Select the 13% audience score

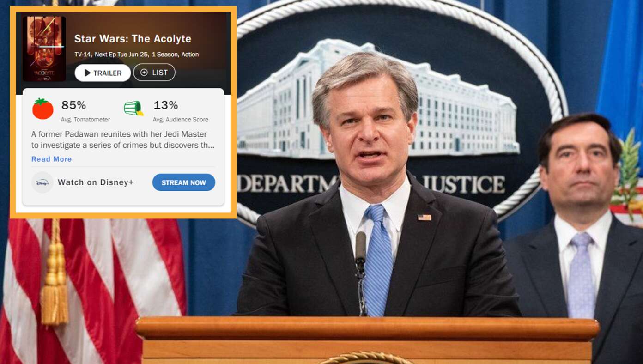coord(165,105)
